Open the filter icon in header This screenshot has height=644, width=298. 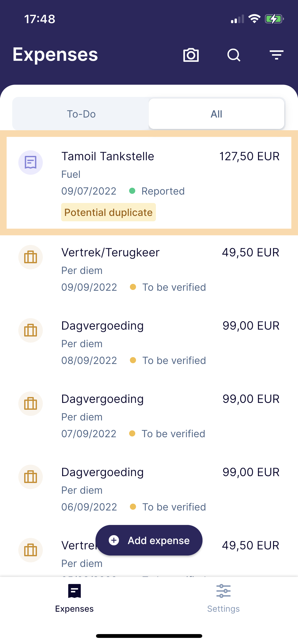coord(277,55)
